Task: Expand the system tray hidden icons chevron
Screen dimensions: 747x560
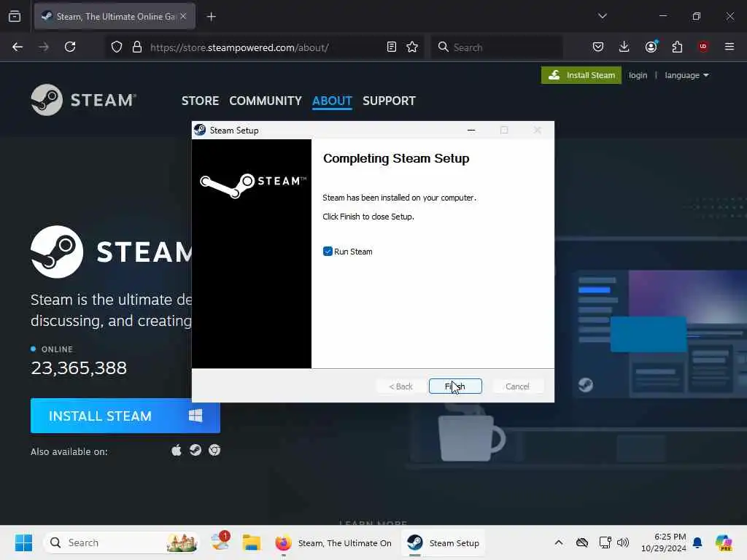Action: pos(558,542)
